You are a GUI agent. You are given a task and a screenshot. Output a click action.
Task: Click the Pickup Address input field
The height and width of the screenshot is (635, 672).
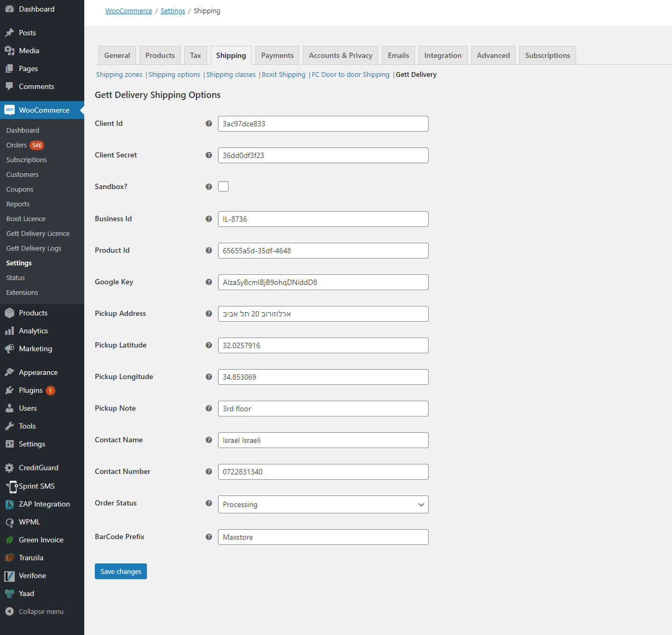click(323, 314)
